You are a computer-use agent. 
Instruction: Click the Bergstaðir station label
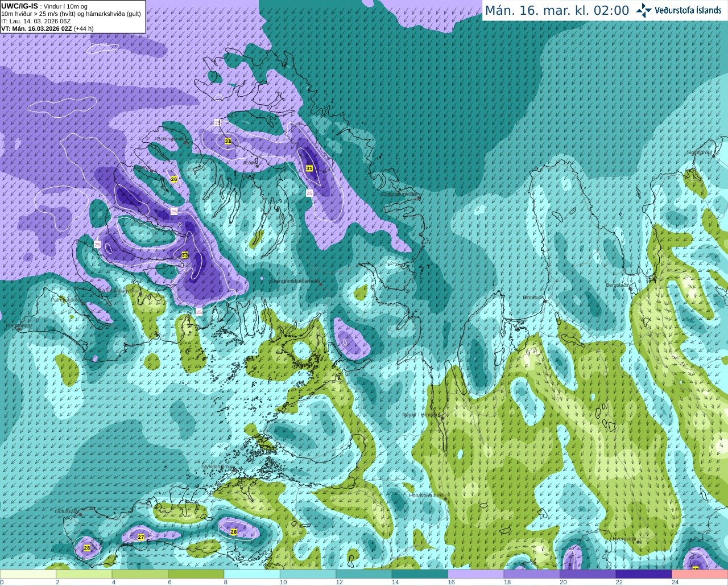point(618,285)
